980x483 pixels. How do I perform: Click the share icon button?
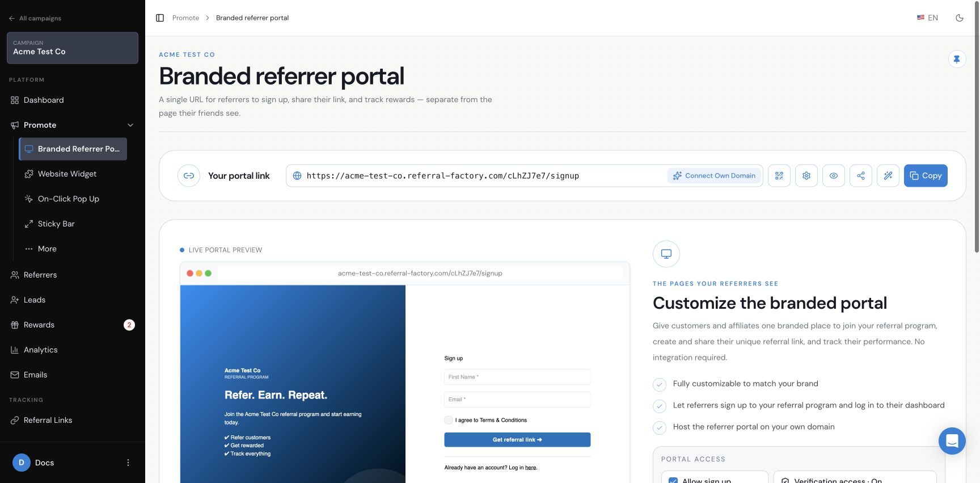coord(861,176)
